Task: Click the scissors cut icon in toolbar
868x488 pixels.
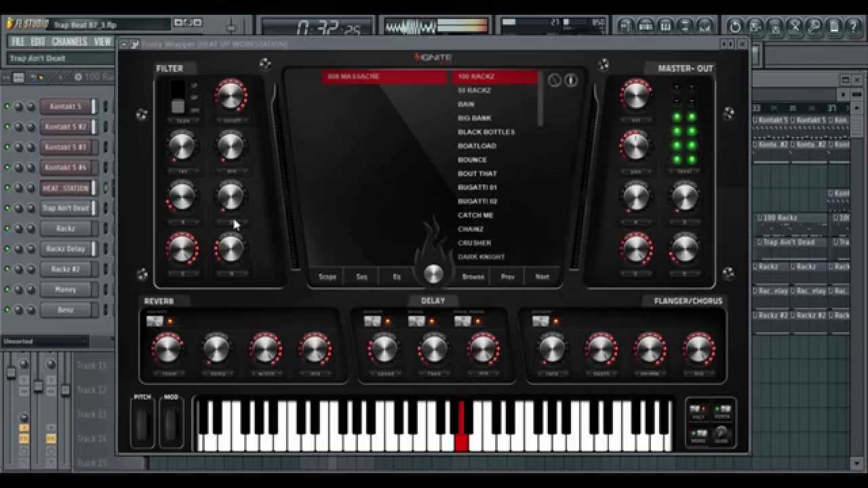Action: tap(794, 26)
